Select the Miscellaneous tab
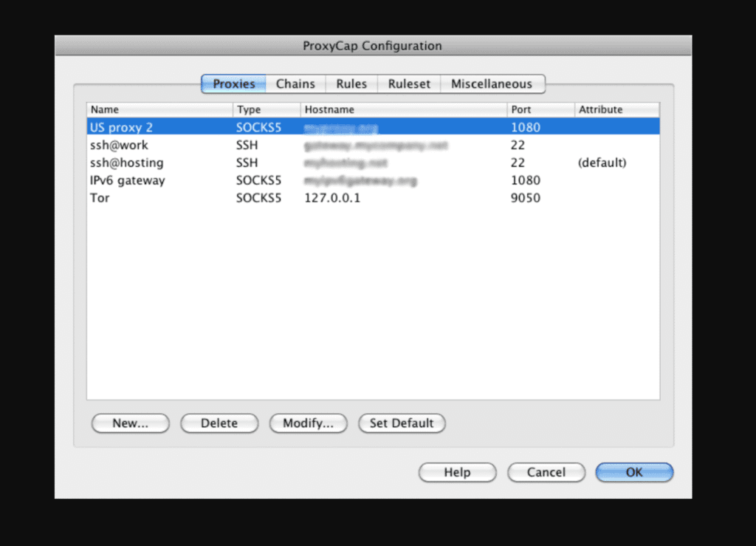This screenshot has width=756, height=546. pos(492,83)
